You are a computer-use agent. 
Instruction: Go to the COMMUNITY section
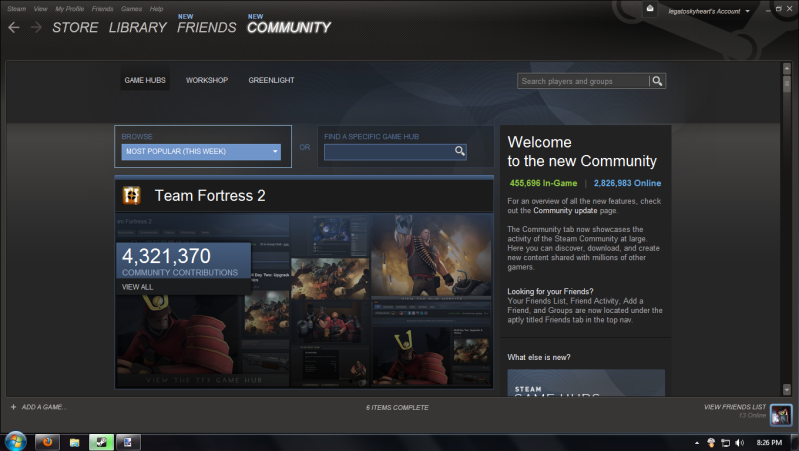289,28
